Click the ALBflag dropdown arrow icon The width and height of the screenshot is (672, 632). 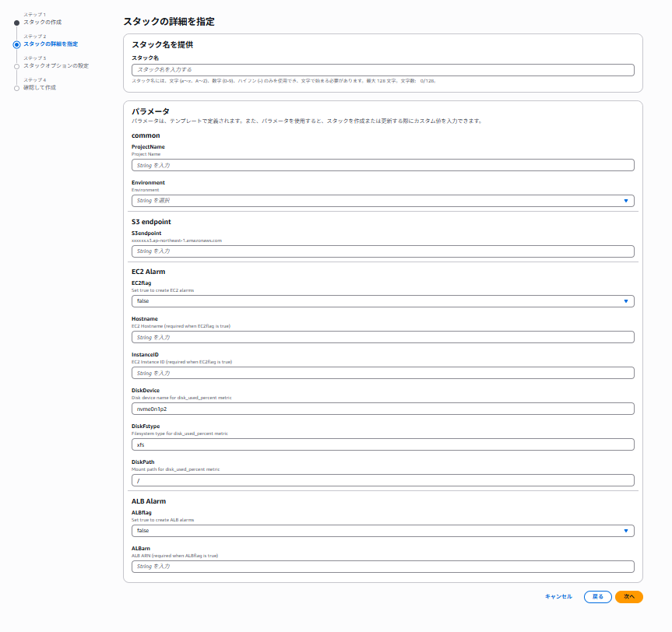(x=625, y=531)
